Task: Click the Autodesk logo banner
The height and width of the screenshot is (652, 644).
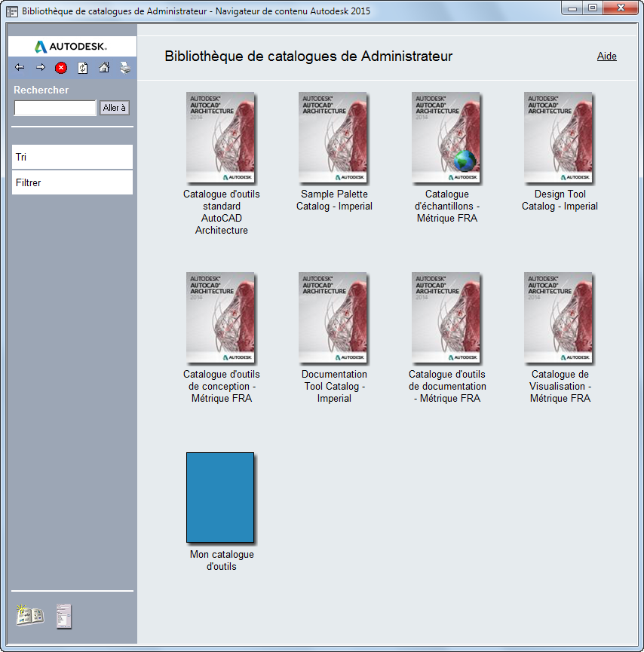Action: tap(72, 46)
